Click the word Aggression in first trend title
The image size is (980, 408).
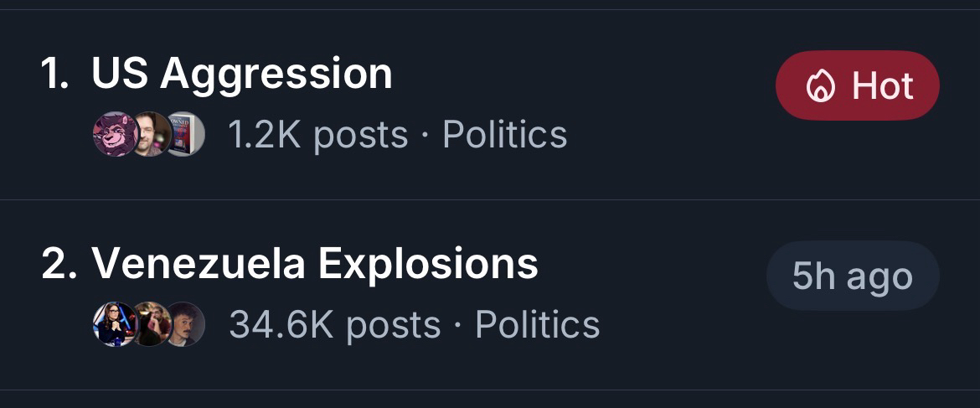[276, 74]
